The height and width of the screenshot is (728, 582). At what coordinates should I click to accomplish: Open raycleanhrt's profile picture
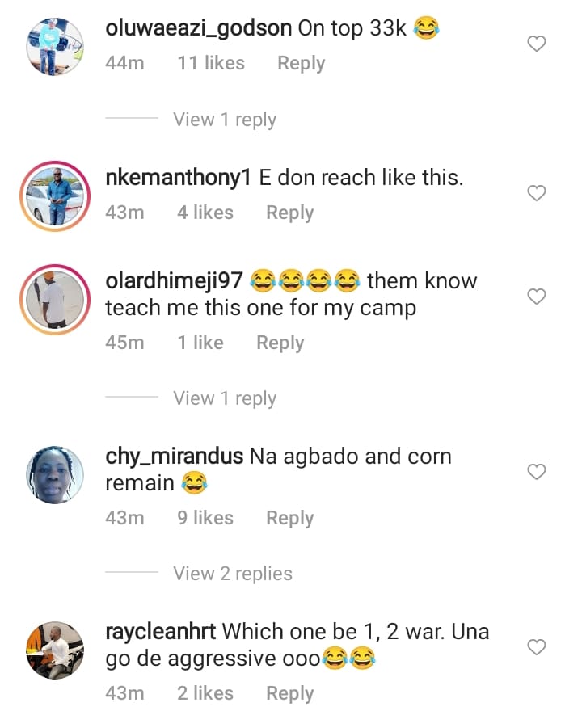[55, 650]
